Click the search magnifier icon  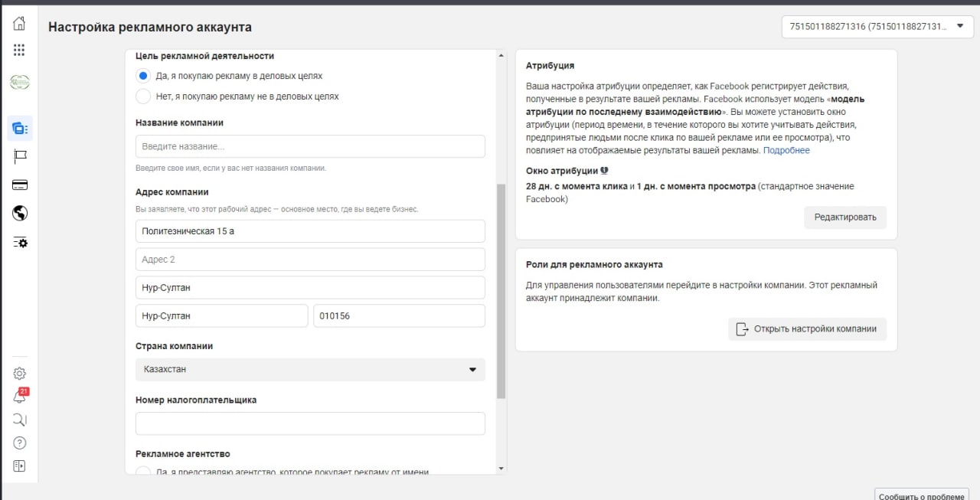tap(20, 420)
